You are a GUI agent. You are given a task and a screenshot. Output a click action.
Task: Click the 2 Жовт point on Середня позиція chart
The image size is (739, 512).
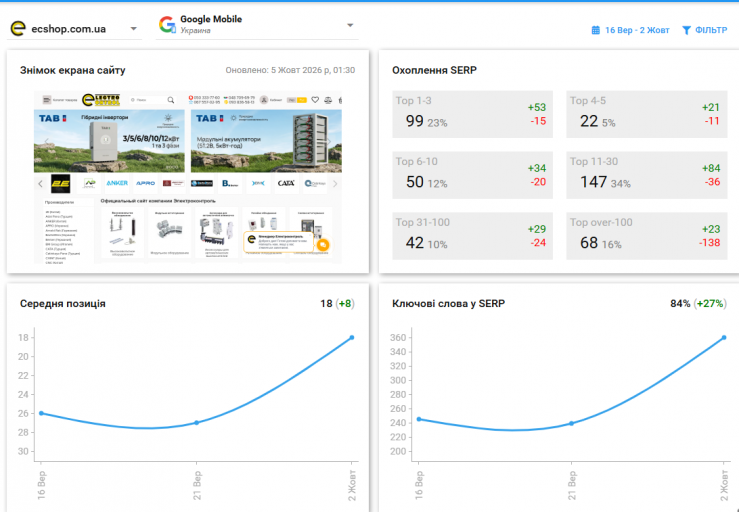[x=352, y=338]
